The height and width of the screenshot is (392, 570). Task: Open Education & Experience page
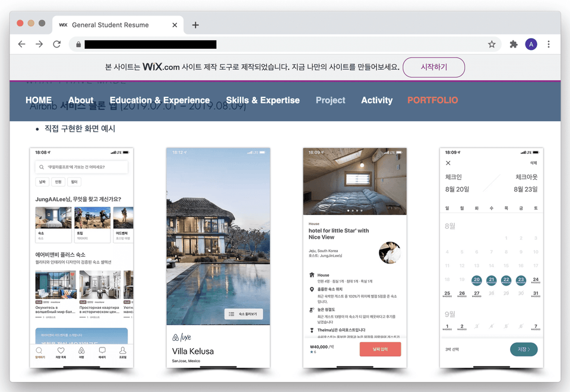160,100
